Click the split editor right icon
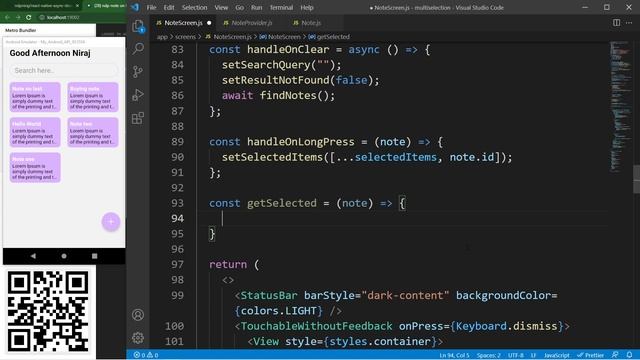This screenshot has width=640, height=360. (x=616, y=23)
